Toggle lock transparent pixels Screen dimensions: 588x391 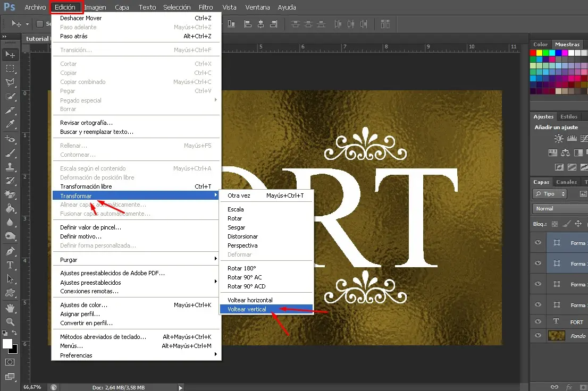(x=555, y=224)
